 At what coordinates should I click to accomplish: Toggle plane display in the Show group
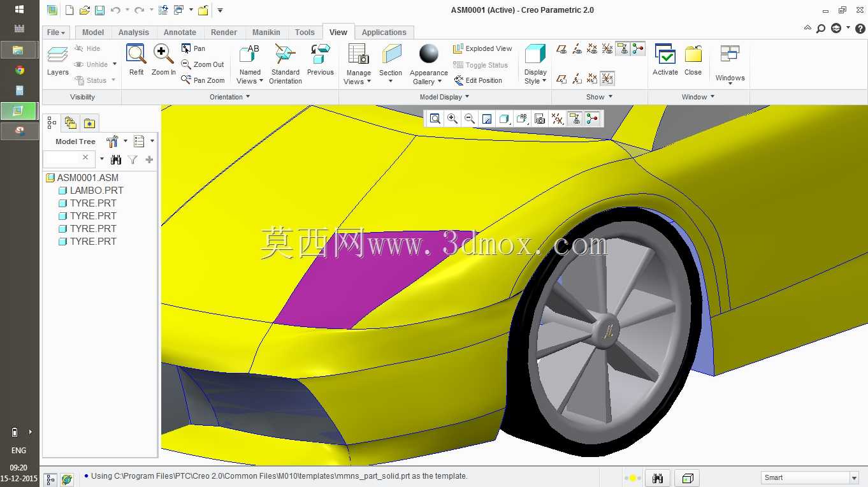point(561,48)
